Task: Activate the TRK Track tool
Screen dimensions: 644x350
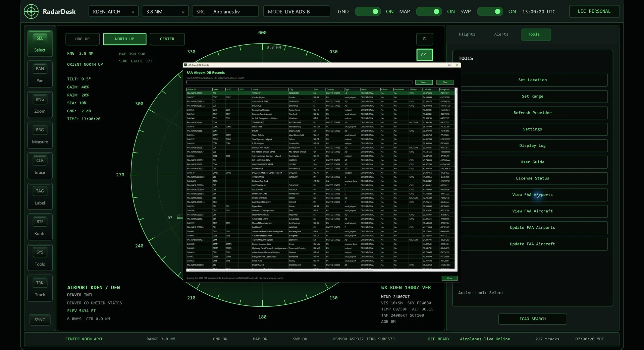Action: pos(40,288)
